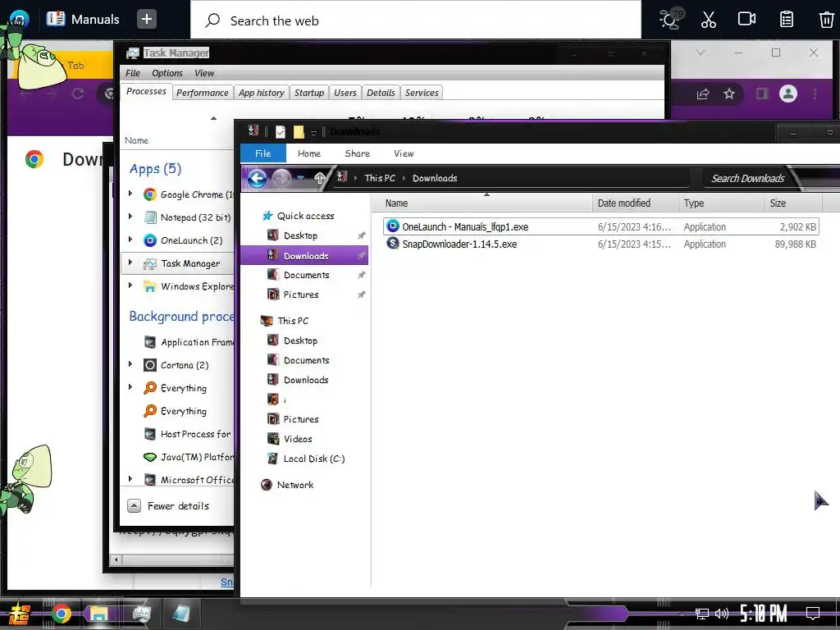840x630 pixels.
Task: Select SnapDownloader-1.14.5.exe file
Action: point(600,244)
